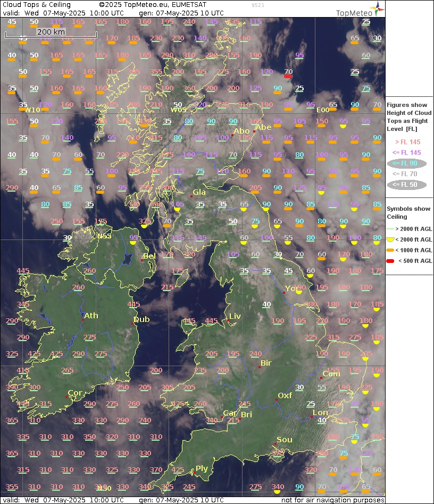Click the Bel city label
This screenshot has height=504, width=434.
[149, 256]
